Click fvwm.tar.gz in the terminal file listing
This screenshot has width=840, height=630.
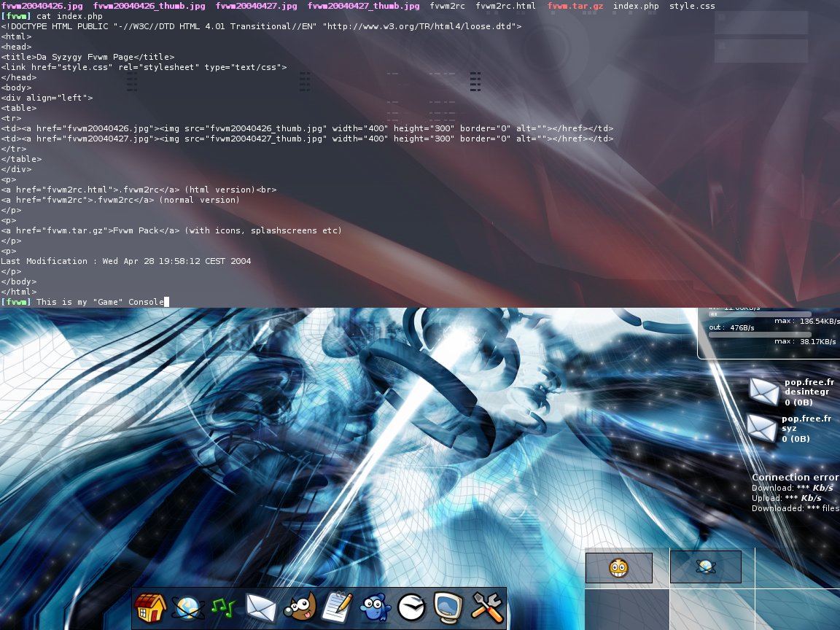[x=575, y=6]
